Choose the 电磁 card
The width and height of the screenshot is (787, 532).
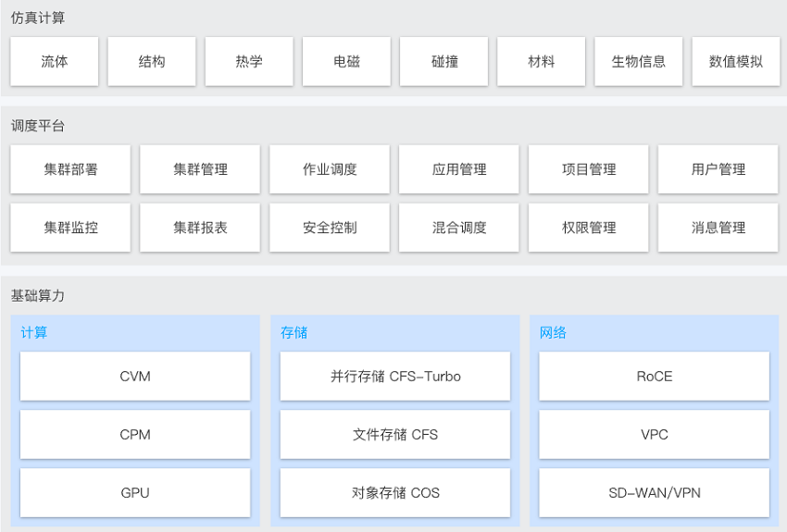tap(346, 61)
